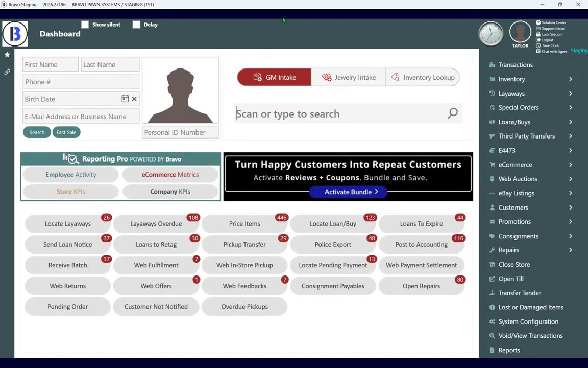Screen dimensions: 588x368
Task: Focus the Personal ID Number field
Action: tap(180, 132)
